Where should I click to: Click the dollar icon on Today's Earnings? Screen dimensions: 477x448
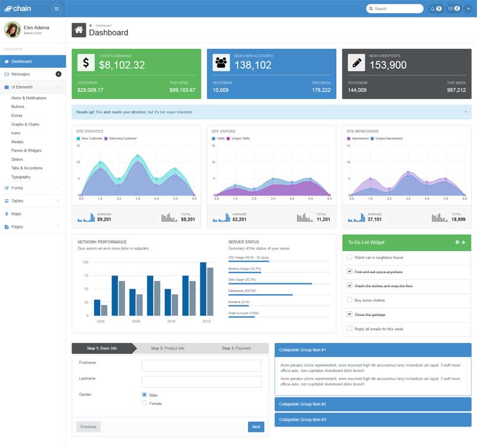[x=86, y=63]
